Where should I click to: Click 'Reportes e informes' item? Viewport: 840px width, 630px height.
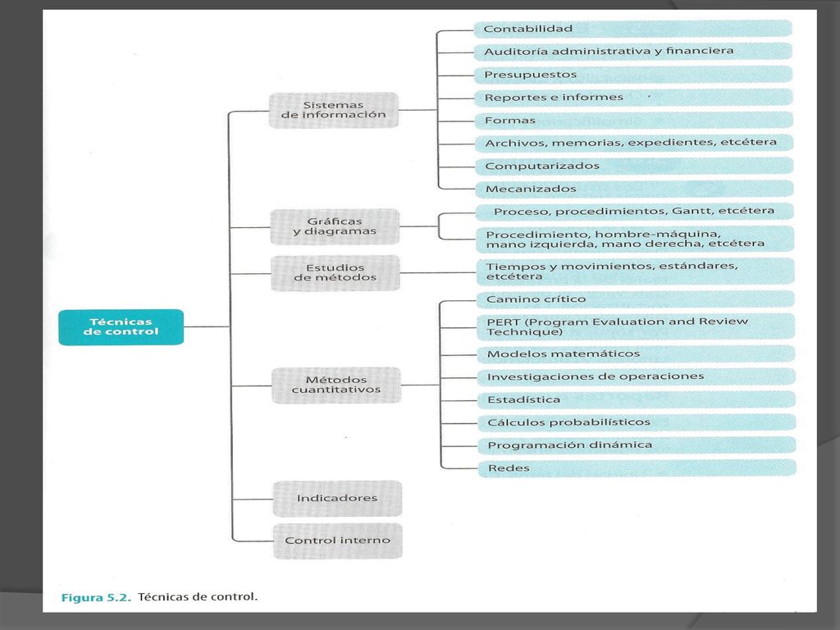(633, 98)
